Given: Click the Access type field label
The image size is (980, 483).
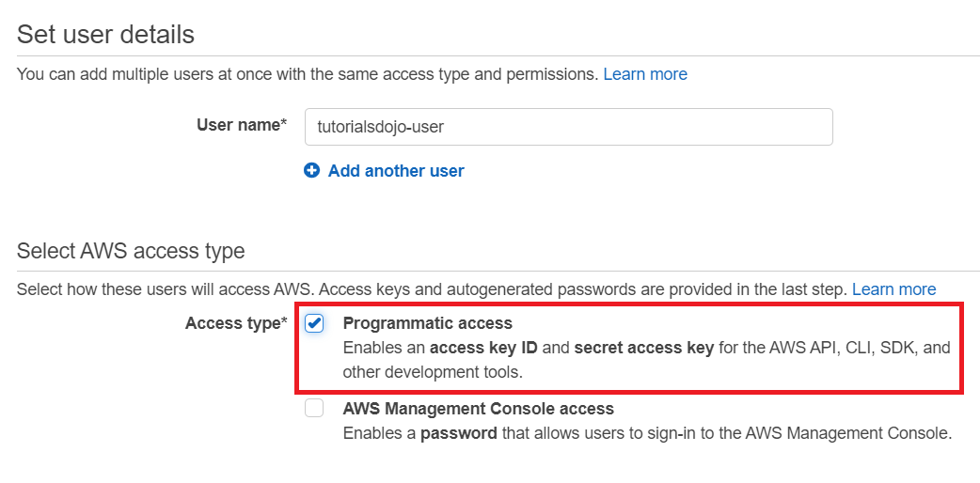Looking at the screenshot, I should click(x=236, y=323).
